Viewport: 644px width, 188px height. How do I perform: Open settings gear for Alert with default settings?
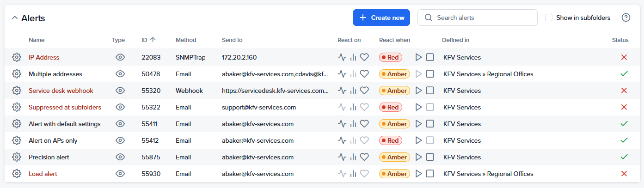click(17, 124)
